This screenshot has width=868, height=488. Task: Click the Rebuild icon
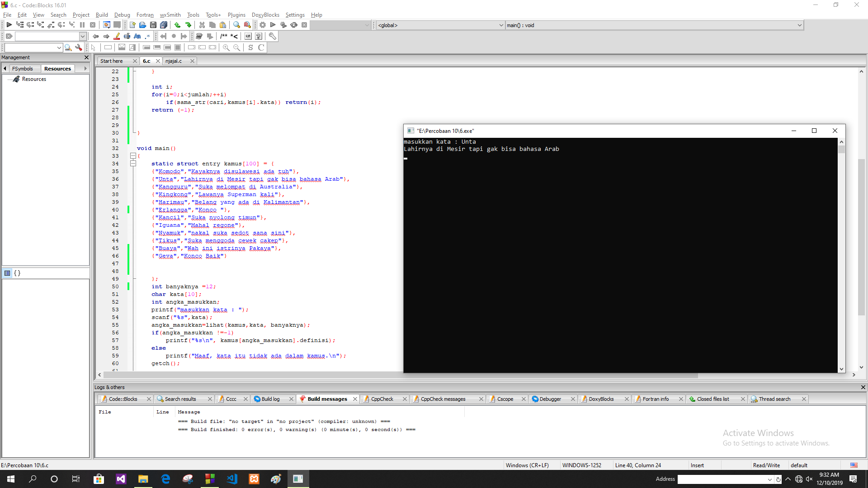pyautogui.click(x=294, y=25)
